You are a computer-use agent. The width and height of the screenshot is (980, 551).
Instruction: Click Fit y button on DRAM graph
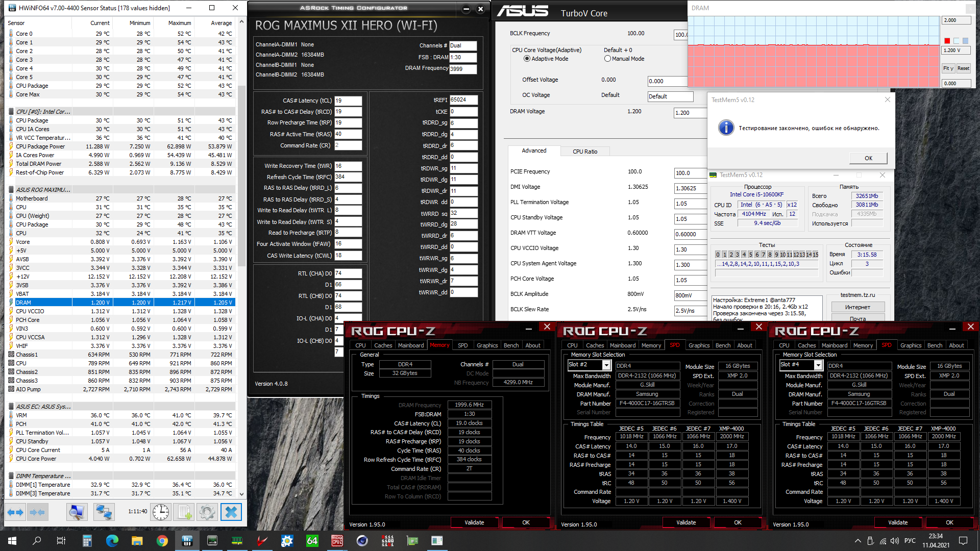948,68
